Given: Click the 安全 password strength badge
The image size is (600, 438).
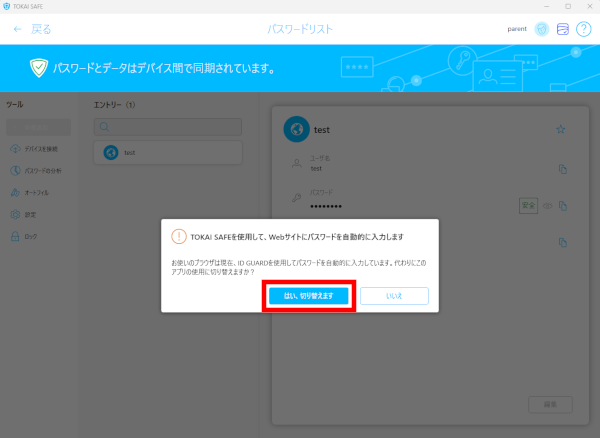Looking at the screenshot, I should coord(528,206).
